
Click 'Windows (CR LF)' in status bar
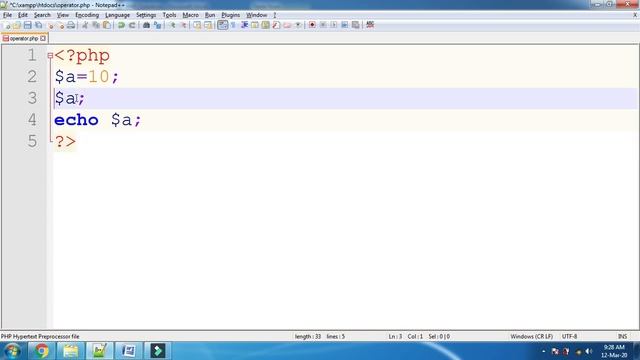(x=531, y=337)
